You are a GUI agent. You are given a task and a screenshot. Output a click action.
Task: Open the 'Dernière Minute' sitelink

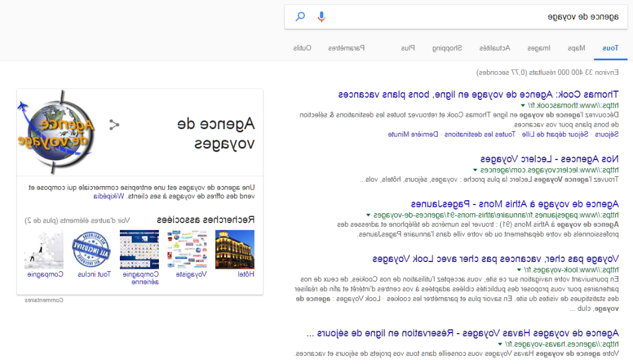(413, 134)
